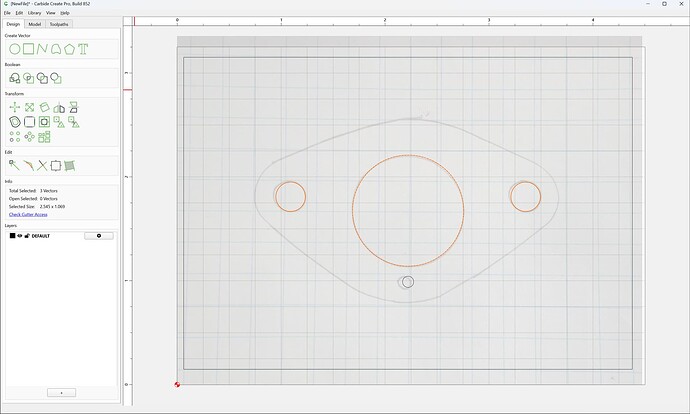Apply the Boolean Union operation
Screen dimensions: 690x414
pyautogui.click(x=15, y=78)
